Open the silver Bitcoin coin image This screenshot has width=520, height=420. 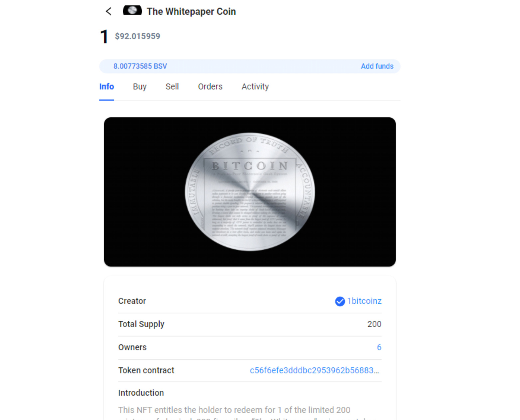[250, 192]
